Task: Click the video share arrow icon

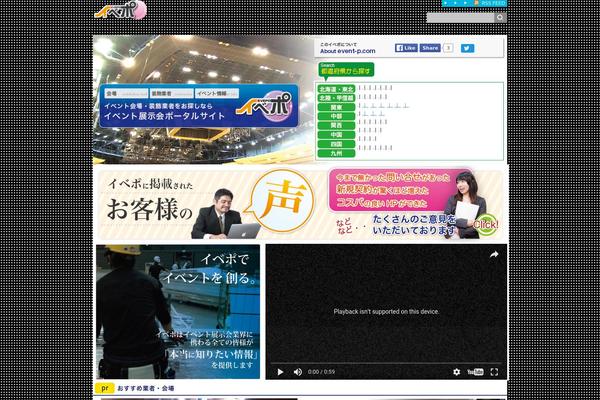Action: click(x=494, y=255)
